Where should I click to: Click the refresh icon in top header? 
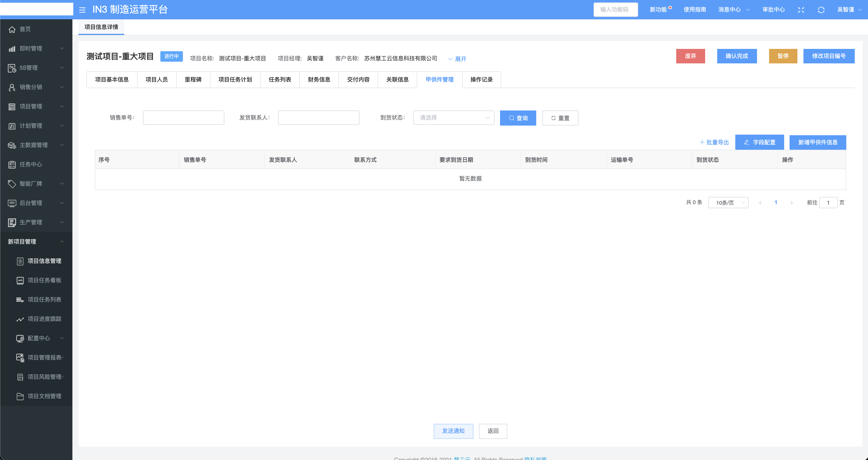click(821, 10)
